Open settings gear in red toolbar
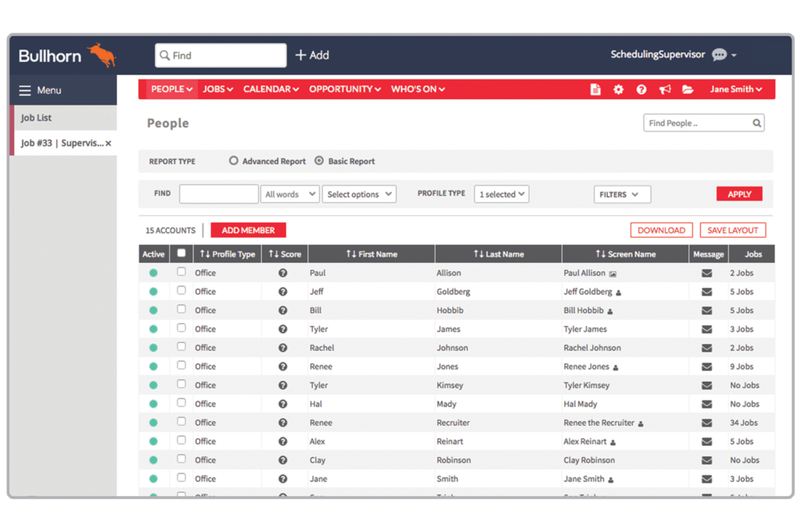801x532 pixels. pos(618,89)
